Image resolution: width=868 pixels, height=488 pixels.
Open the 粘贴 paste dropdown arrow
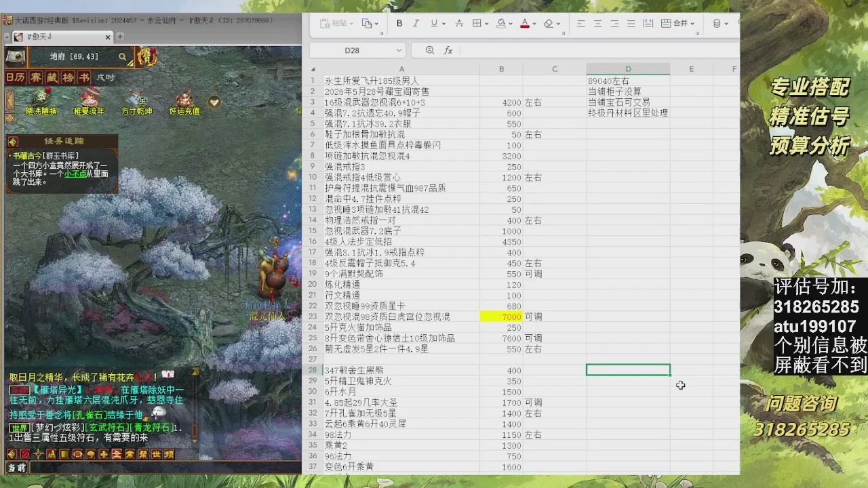click(351, 24)
